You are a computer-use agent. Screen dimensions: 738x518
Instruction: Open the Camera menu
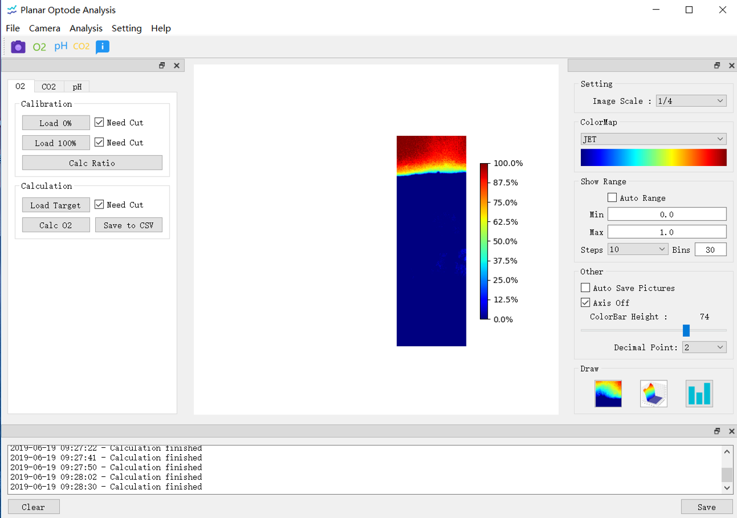(45, 28)
